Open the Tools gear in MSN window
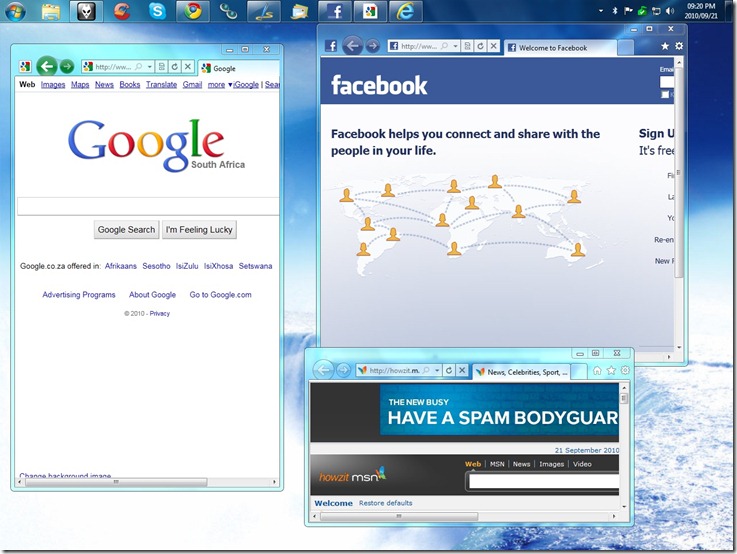737x554 pixels. 625,370
